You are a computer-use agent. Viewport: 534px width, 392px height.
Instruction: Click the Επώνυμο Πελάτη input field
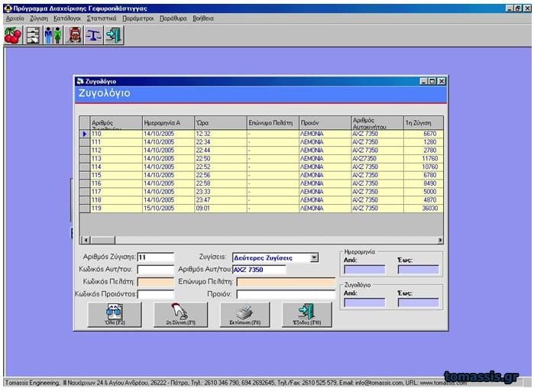click(x=286, y=281)
